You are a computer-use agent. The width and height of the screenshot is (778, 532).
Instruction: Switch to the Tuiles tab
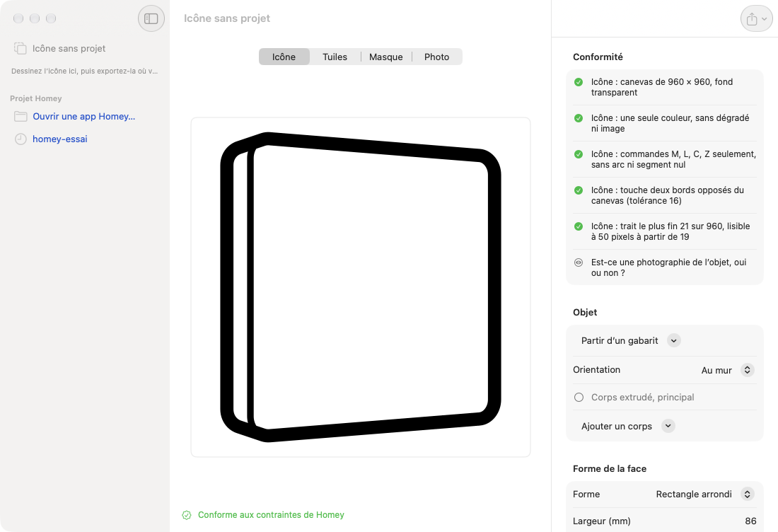point(335,57)
